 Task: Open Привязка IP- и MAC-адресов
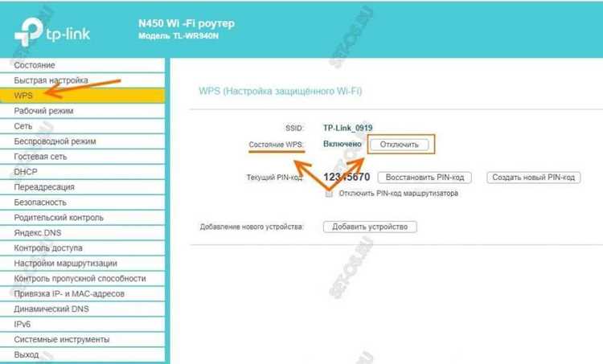point(82,293)
